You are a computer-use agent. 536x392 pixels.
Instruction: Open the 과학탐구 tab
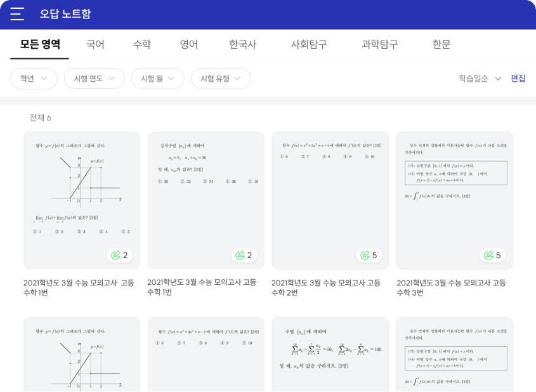click(x=379, y=44)
